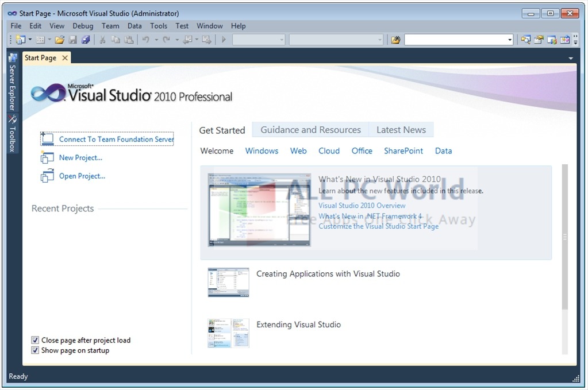Click the What's New in Visual Studio thumbnail
The width and height of the screenshot is (588, 390).
pyautogui.click(x=259, y=210)
